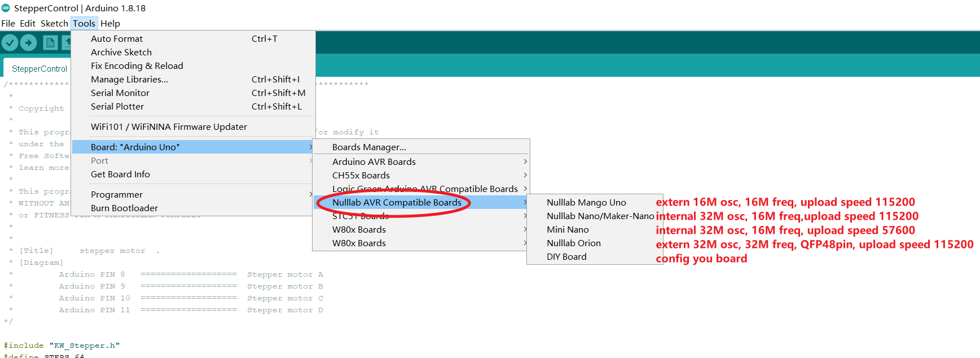The image size is (980, 358).
Task: Expand the Programmer submenu
Action: 193,194
